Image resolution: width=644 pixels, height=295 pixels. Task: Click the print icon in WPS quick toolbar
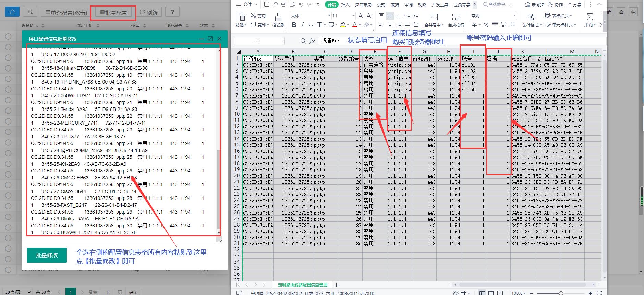click(284, 4)
